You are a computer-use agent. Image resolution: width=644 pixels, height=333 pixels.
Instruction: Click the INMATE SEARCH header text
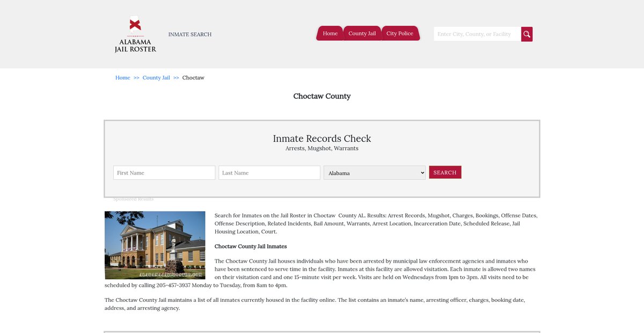coord(190,34)
